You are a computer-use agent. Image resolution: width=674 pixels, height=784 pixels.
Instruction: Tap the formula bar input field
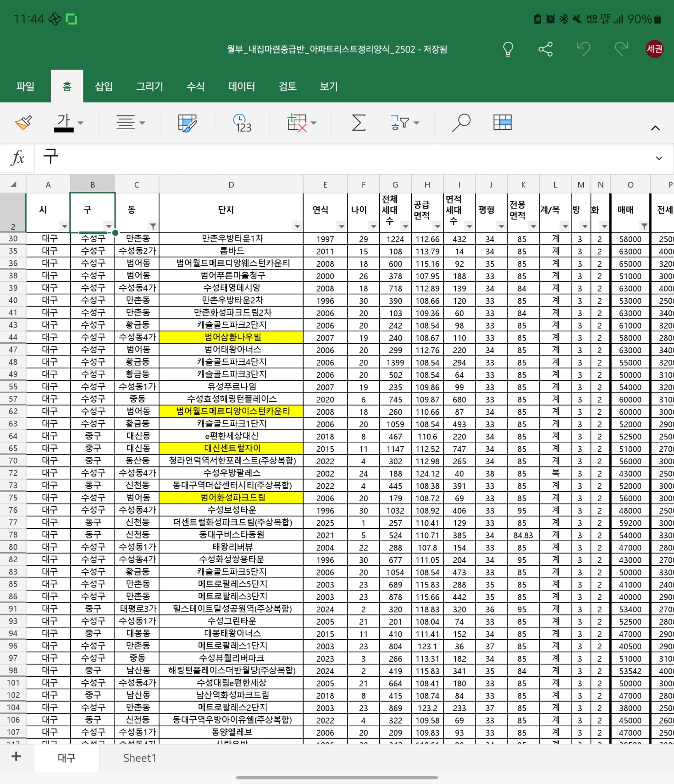(x=342, y=158)
